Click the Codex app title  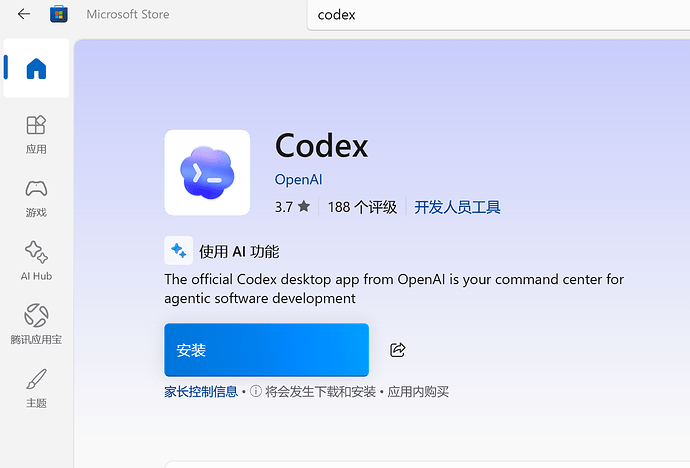coord(322,146)
